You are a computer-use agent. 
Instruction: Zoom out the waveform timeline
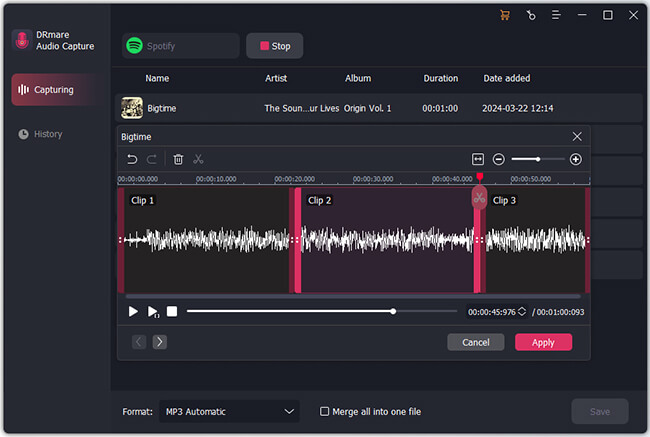click(x=499, y=159)
